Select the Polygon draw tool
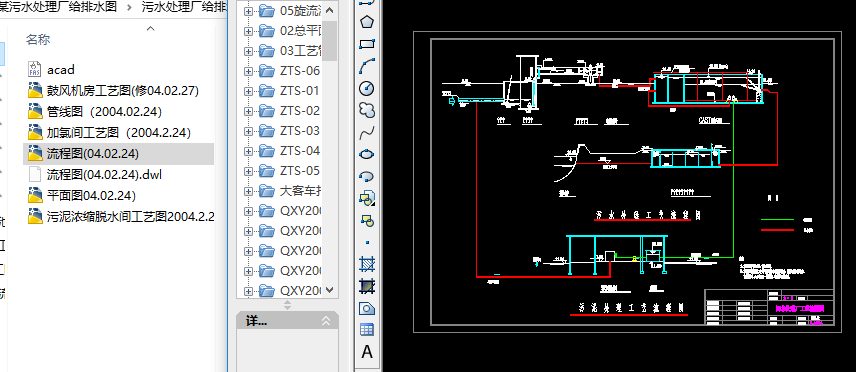856x372 pixels. coord(367,22)
